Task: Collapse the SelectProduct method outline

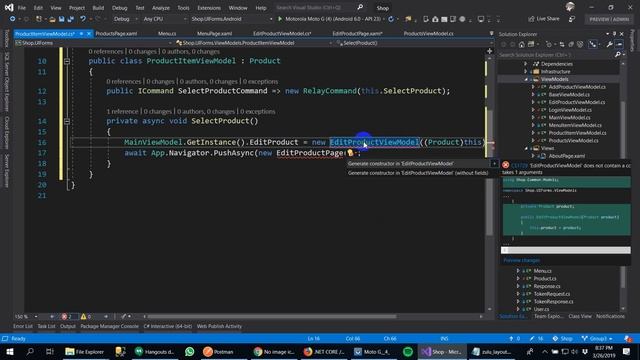Action: 67,121
